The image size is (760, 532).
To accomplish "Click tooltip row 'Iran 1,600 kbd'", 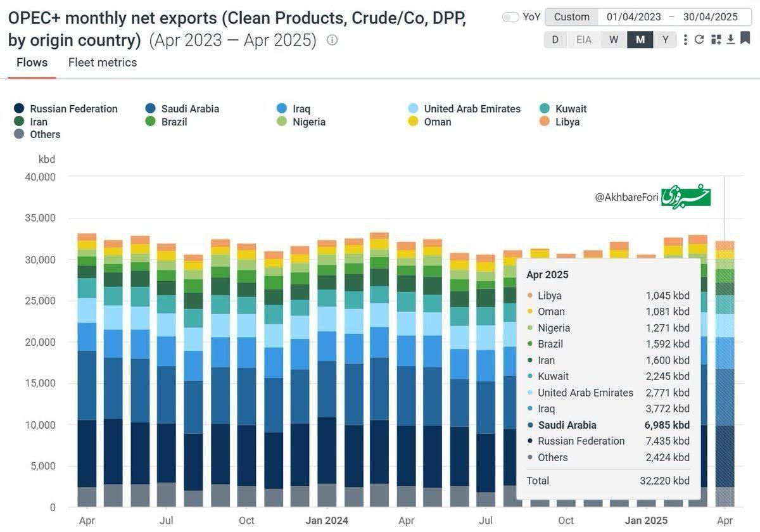I will pyautogui.click(x=609, y=360).
